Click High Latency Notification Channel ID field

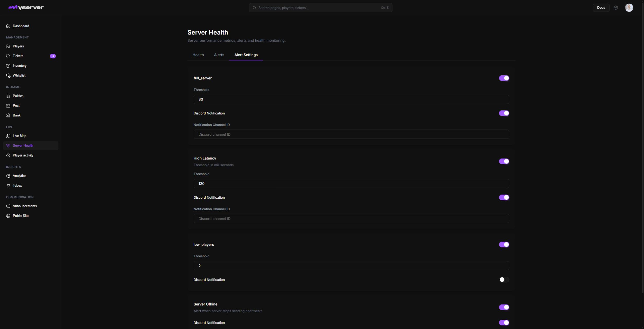[351, 218]
